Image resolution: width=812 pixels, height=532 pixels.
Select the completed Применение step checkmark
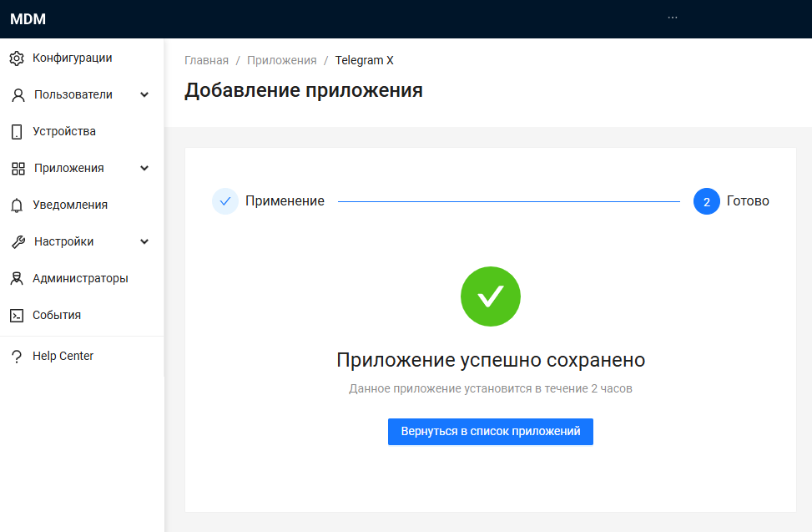[x=225, y=201]
